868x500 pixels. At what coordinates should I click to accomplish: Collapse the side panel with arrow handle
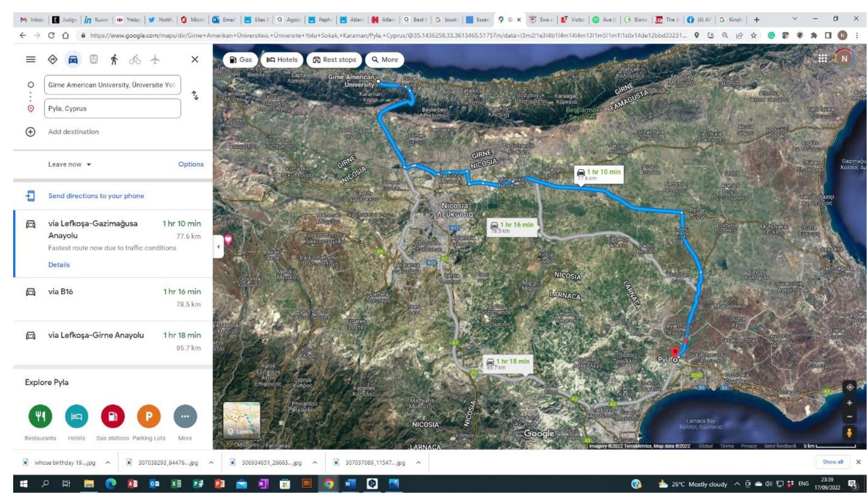[x=219, y=246]
